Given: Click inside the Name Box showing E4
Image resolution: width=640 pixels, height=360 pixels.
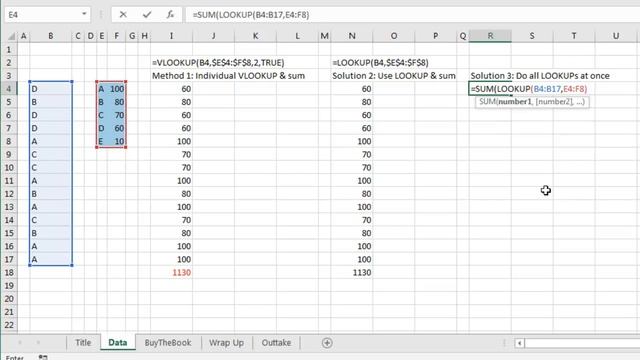Looking at the screenshot, I should point(42,15).
